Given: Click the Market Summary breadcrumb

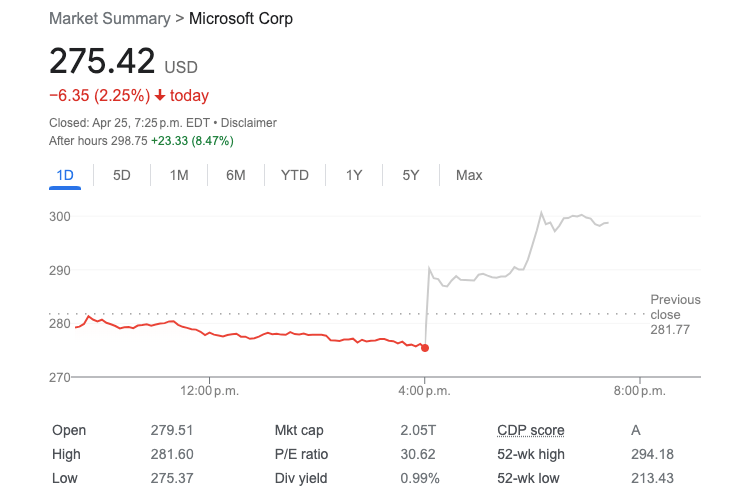Looking at the screenshot, I should coord(108,19).
